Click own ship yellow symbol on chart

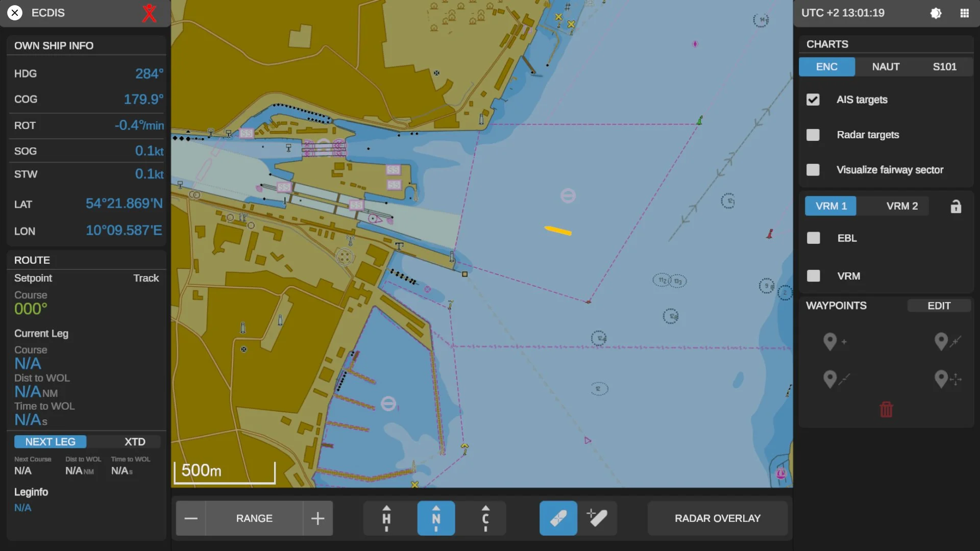pos(558,231)
